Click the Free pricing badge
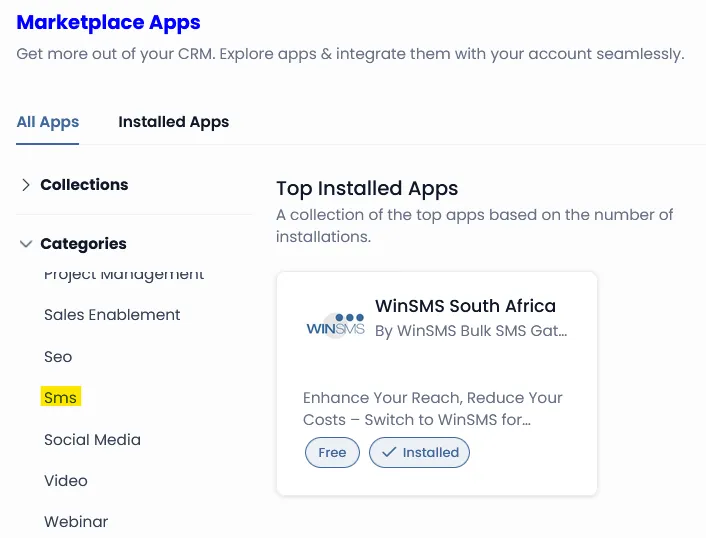Screen dimensions: 706x538 pyautogui.click(x=332, y=452)
